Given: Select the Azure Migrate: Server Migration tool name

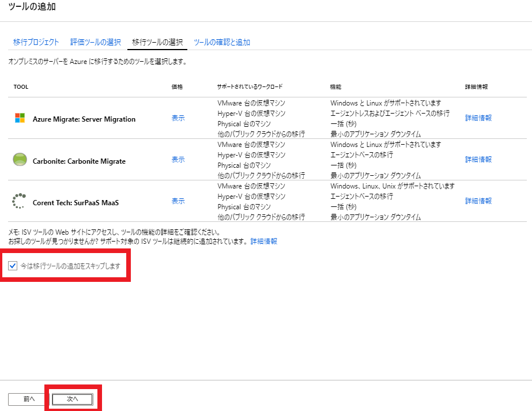Looking at the screenshot, I should pyautogui.click(x=84, y=119).
